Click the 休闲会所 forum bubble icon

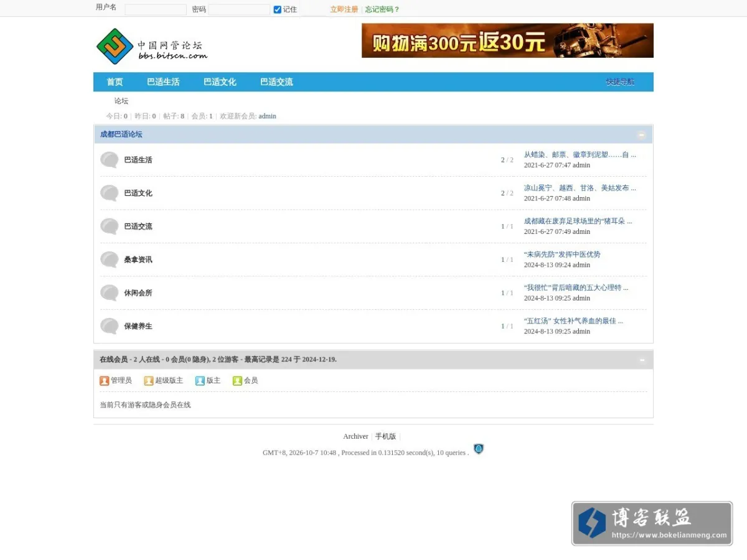pyautogui.click(x=110, y=293)
